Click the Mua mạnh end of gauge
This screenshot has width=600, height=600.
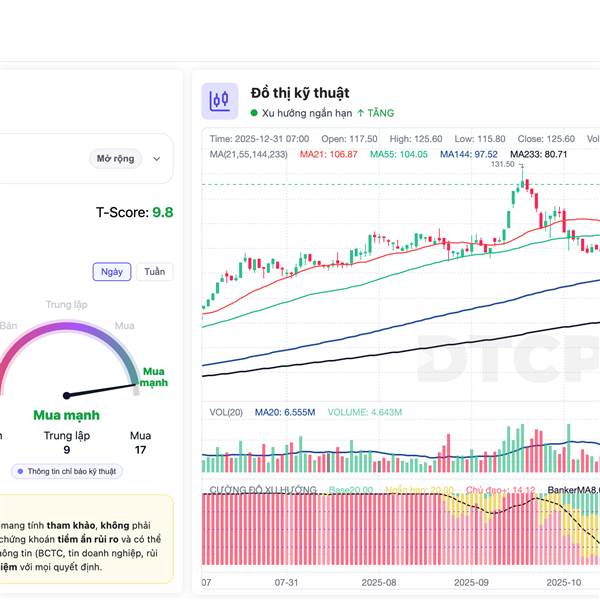coord(153,377)
